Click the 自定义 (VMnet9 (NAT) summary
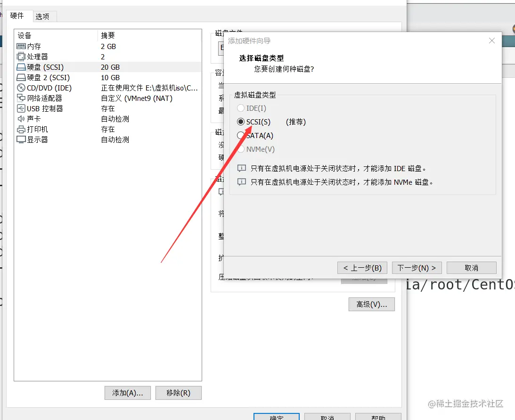Screen dimensions: 515x420 [137, 98]
